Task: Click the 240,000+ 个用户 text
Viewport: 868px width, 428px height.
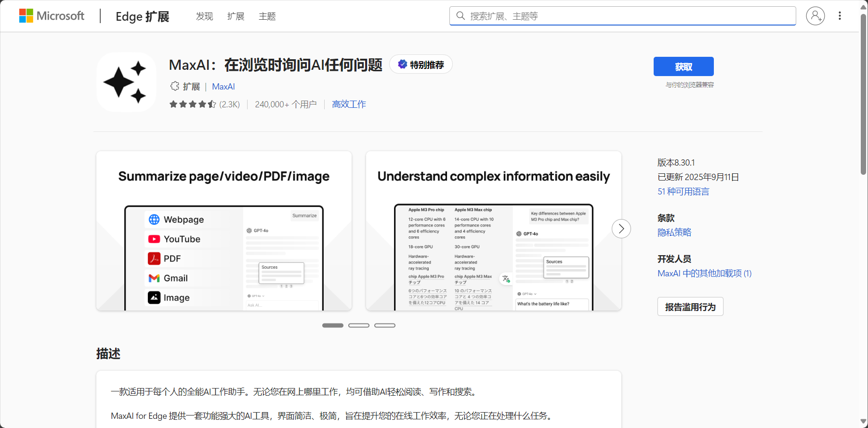Action: 286,104
